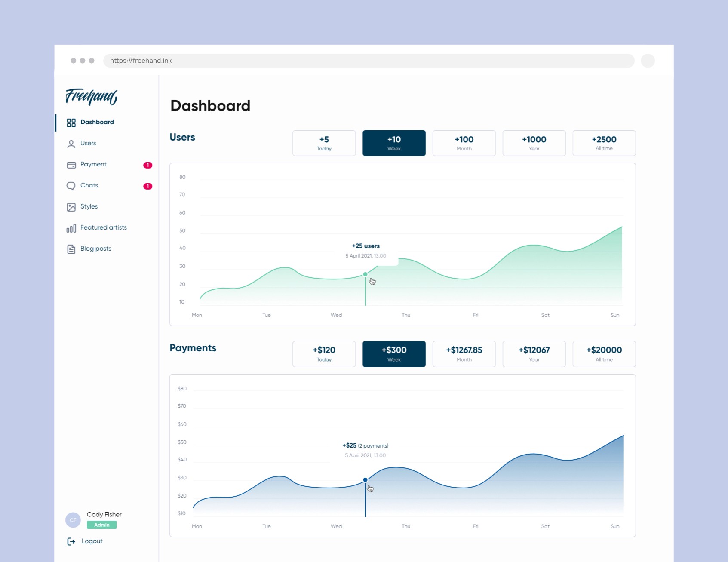728x562 pixels.
Task: Show Payments +$20000 All time
Action: pos(604,354)
